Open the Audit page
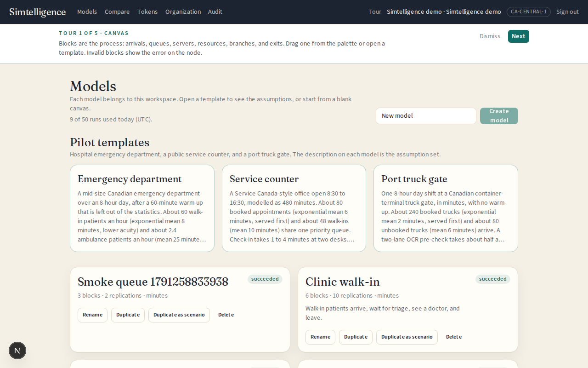 click(x=215, y=12)
